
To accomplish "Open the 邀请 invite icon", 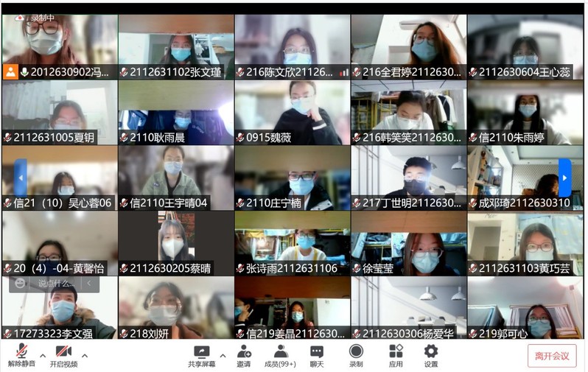I will coord(243,355).
